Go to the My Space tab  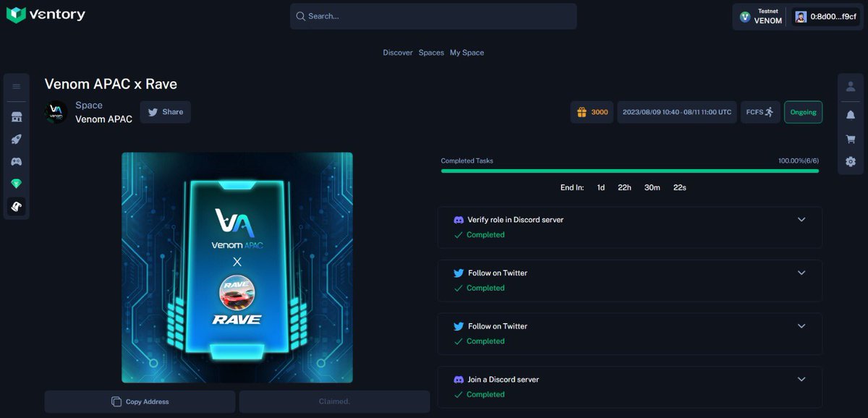tap(467, 53)
